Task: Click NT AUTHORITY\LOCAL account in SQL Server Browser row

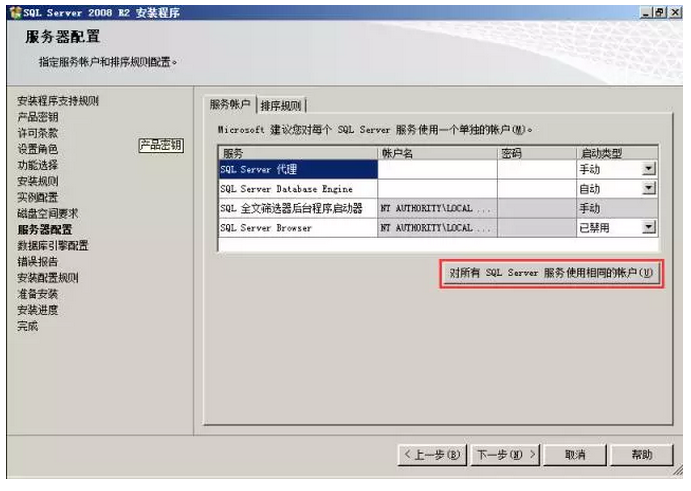Action: (x=437, y=227)
